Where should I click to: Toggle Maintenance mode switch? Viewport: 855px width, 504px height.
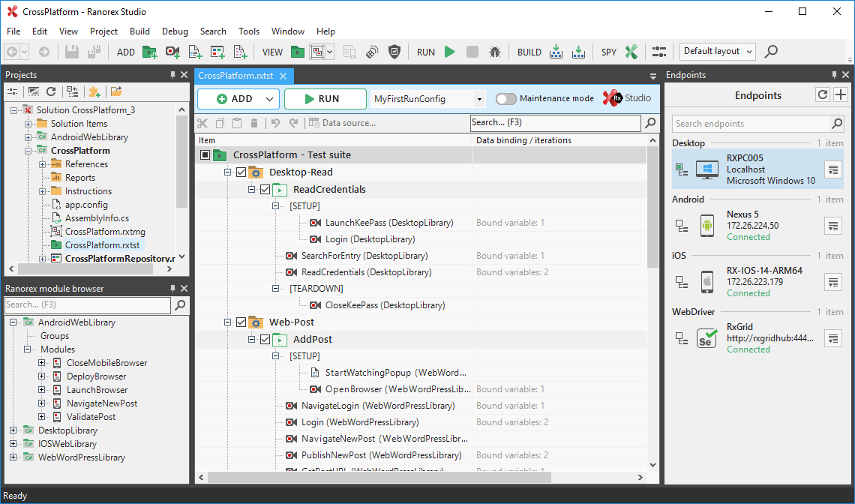point(506,99)
